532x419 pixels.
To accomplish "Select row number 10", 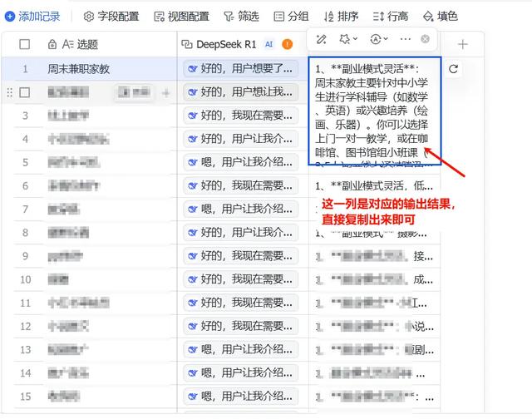I will coord(26,279).
